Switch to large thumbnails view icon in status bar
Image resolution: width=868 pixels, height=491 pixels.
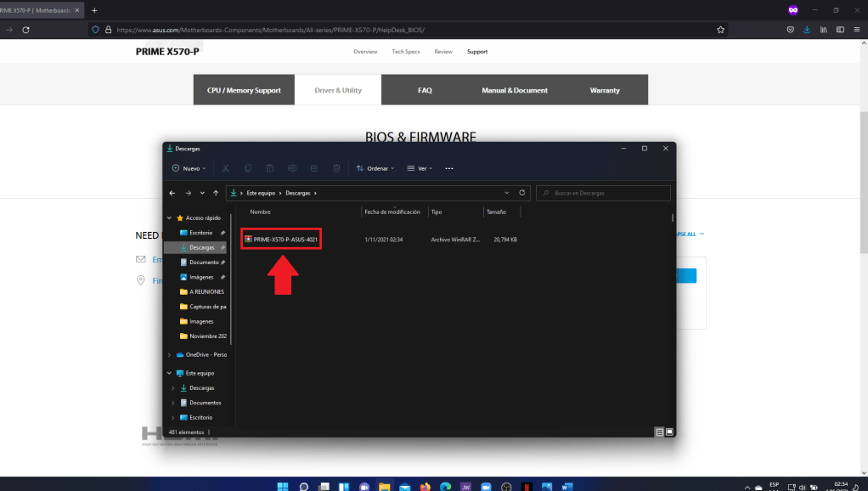(670, 432)
